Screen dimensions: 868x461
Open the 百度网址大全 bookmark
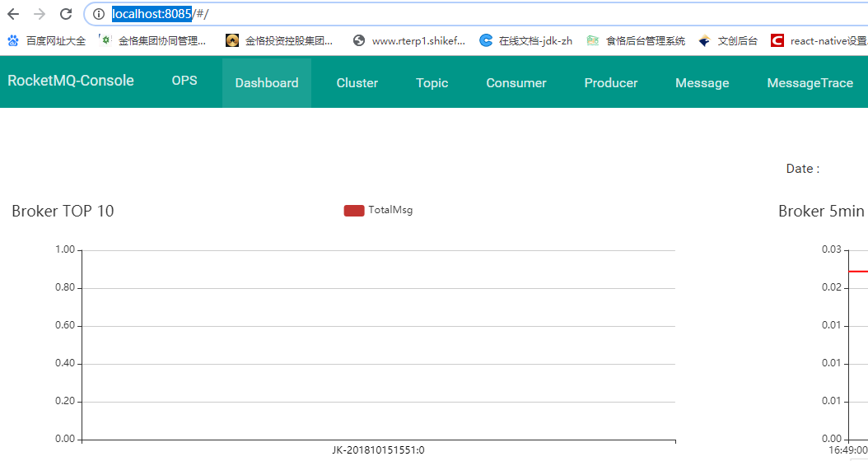pos(47,40)
